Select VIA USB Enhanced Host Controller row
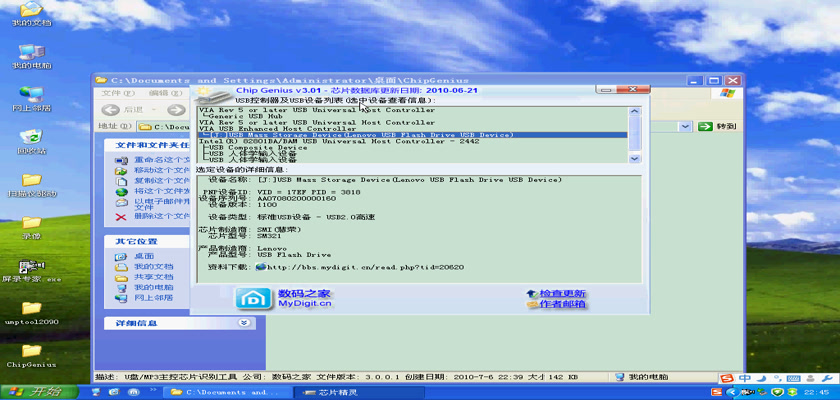Screen dimensions: 840x400 pyautogui.click(x=278, y=129)
